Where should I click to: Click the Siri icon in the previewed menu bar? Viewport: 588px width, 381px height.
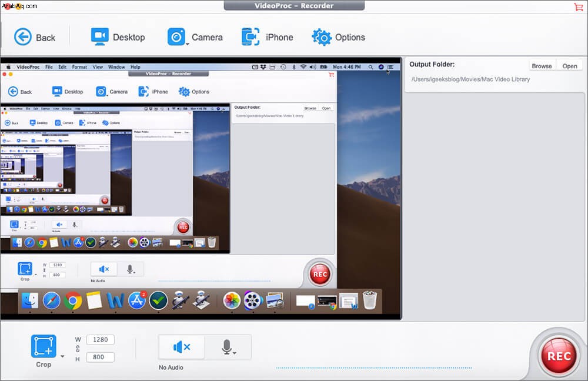click(381, 67)
